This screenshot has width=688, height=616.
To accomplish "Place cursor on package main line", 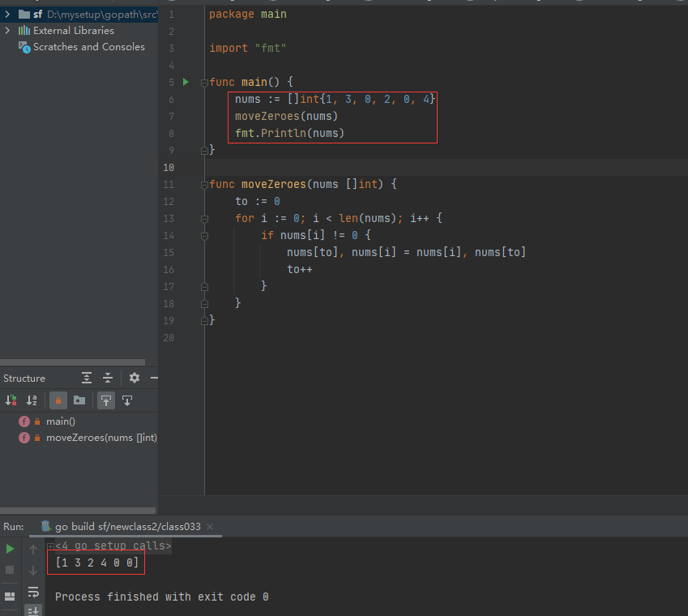I will click(x=247, y=15).
